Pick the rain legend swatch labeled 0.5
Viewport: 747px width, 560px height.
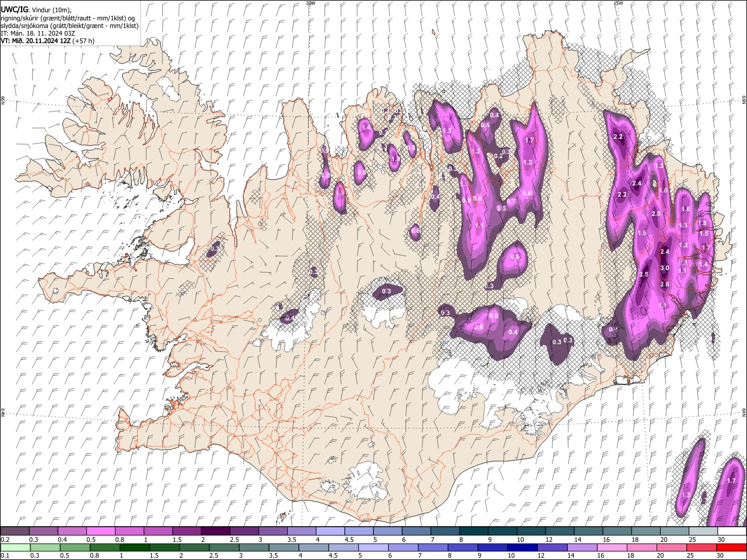point(75,547)
